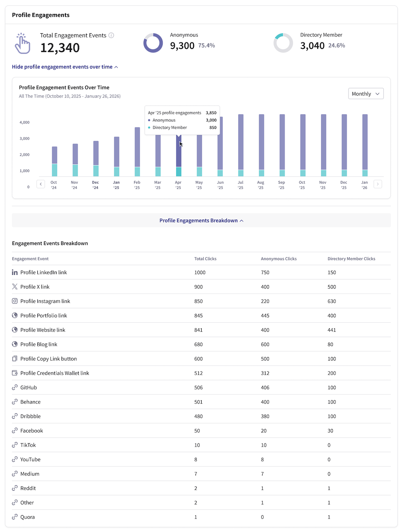Click the All The Time date range text
The height and width of the screenshot is (532, 404).
point(70,96)
